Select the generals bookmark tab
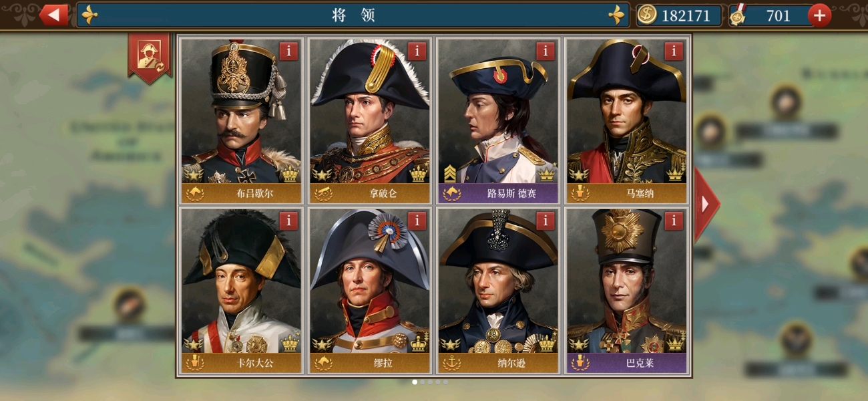Viewport: 868px width, 401px height. [150, 57]
